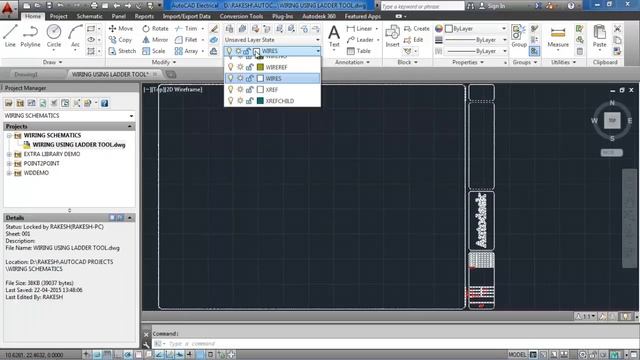Viewport: 640px width, 360px height.
Task: Click the Stretch tool
Action: pyautogui.click(x=122, y=51)
